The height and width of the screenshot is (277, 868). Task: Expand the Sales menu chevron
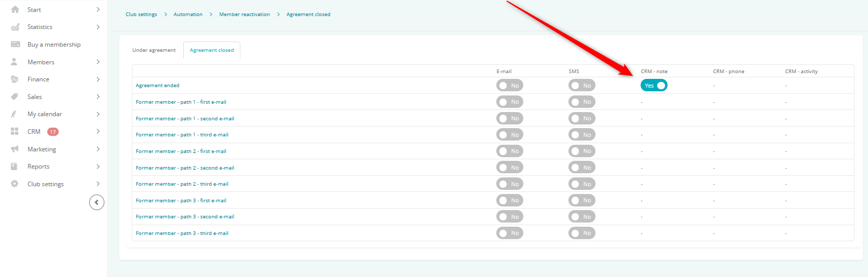(x=98, y=96)
